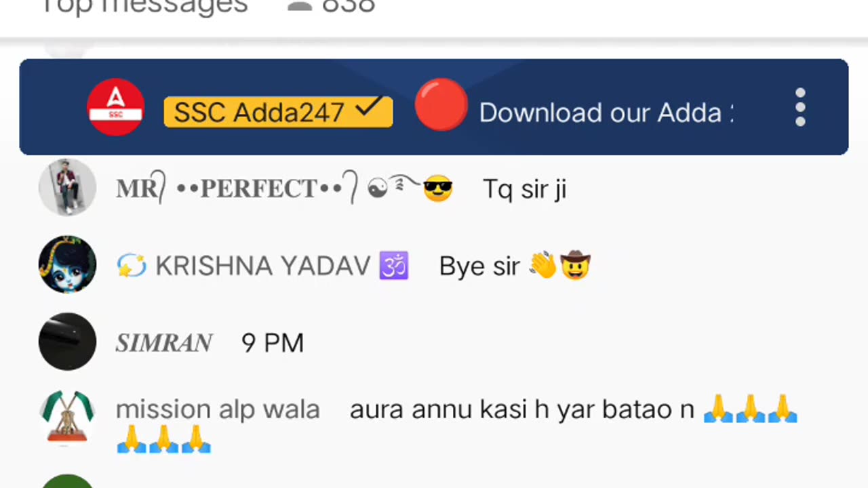Click the cowboy hat emoji in Bye sir message
The image size is (868, 488).
(x=575, y=266)
